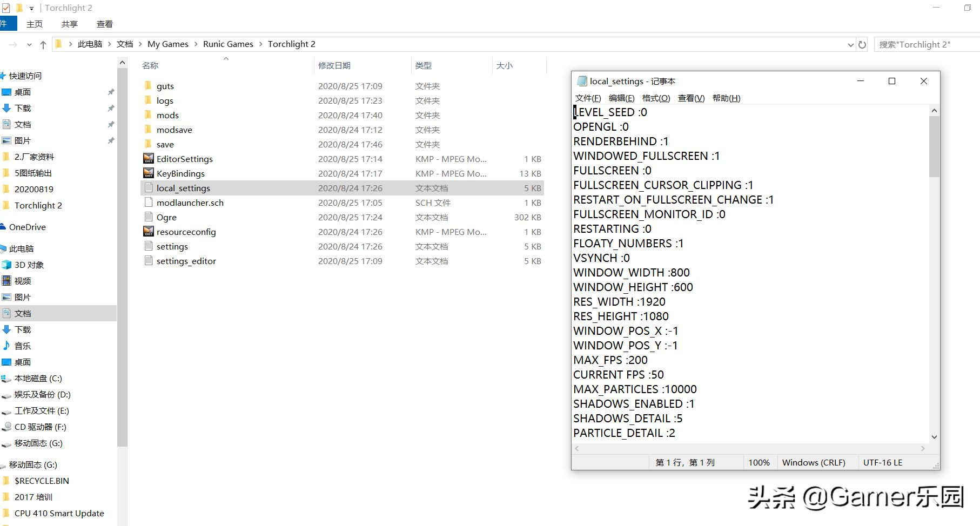Open the CD 驱动器 (F:) drive icon
Viewport: 980px width, 526px height.
(x=6, y=427)
